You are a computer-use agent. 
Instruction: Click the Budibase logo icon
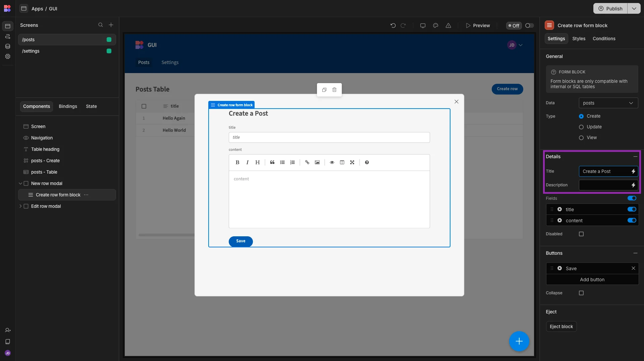tap(7, 8)
